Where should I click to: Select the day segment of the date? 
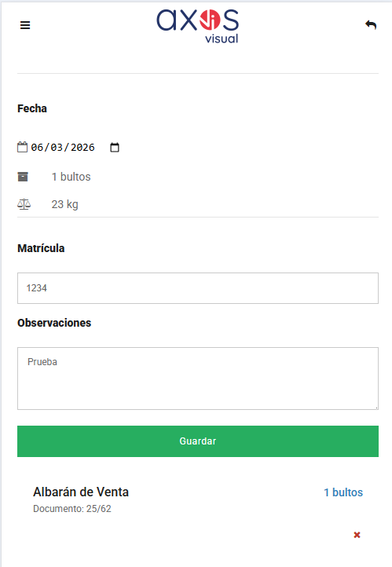(37, 148)
